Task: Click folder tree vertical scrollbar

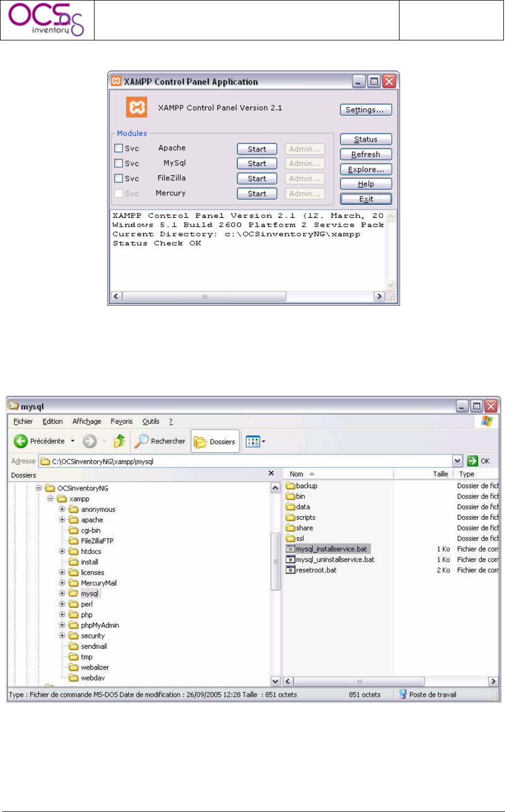Action: point(275,584)
